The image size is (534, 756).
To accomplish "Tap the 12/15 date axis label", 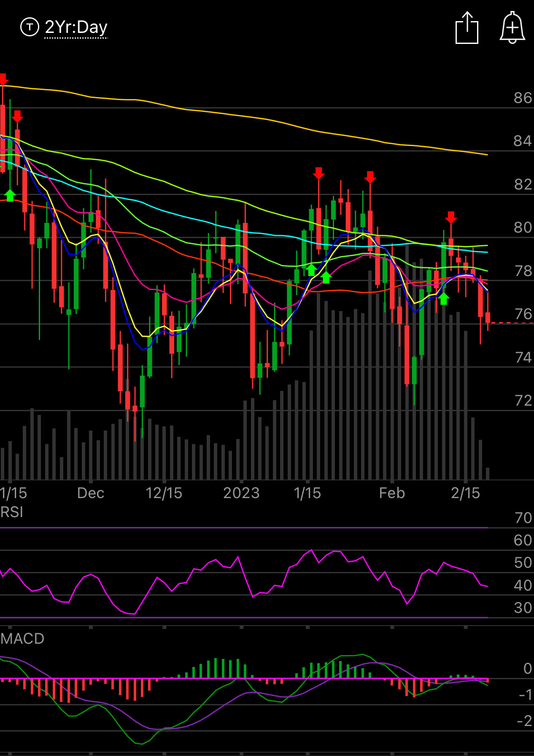I will click(164, 493).
